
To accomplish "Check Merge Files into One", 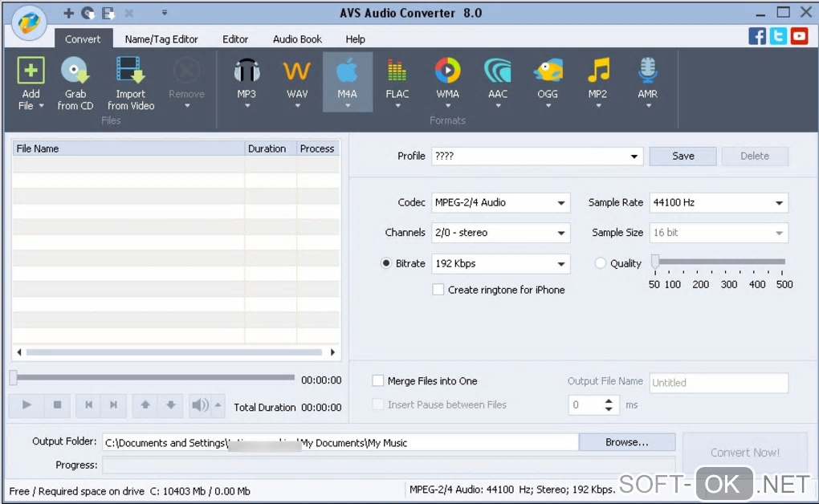I will (x=377, y=380).
